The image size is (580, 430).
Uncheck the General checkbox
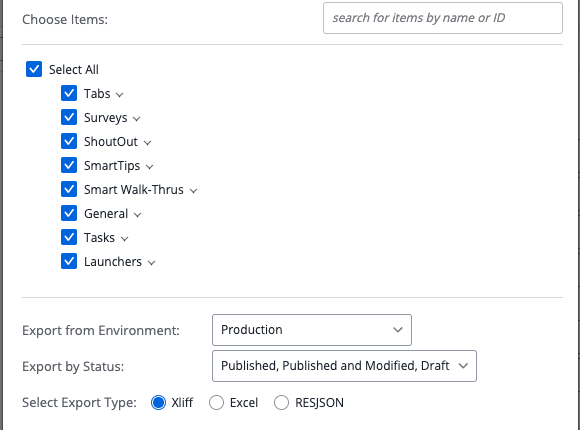(x=69, y=213)
